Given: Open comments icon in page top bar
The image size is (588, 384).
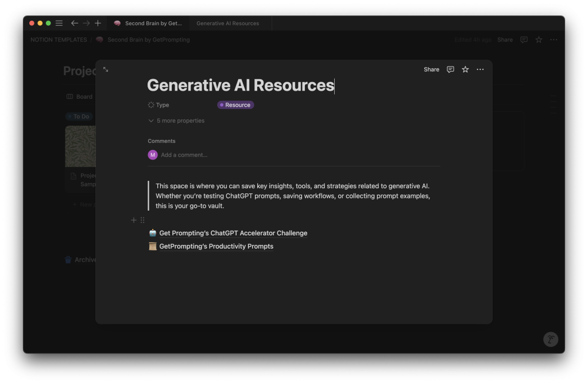Looking at the screenshot, I should click(524, 40).
